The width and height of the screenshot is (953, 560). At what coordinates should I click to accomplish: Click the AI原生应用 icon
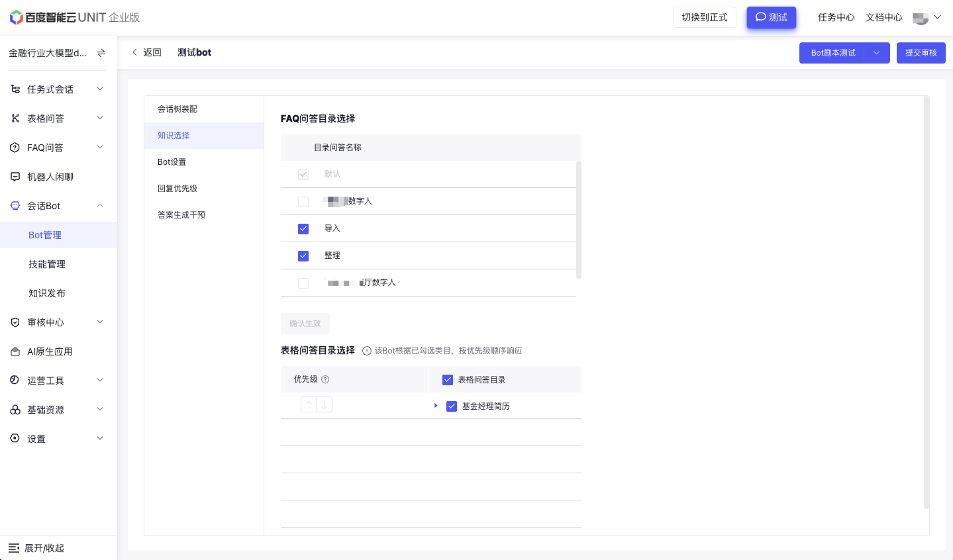point(15,351)
